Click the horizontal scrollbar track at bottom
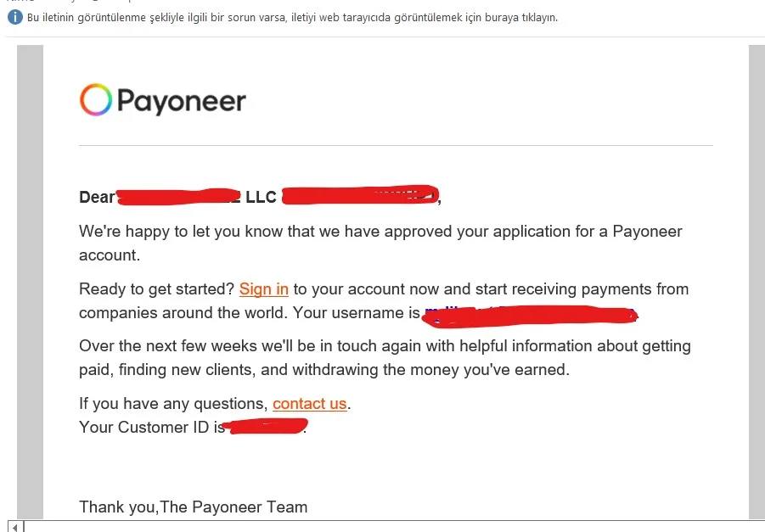Screen dimensions: 765x532 click(394, 527)
